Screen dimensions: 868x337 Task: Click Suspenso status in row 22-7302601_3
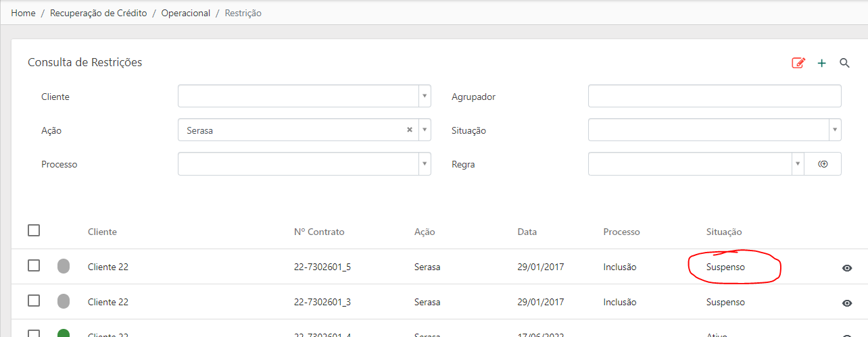point(725,302)
